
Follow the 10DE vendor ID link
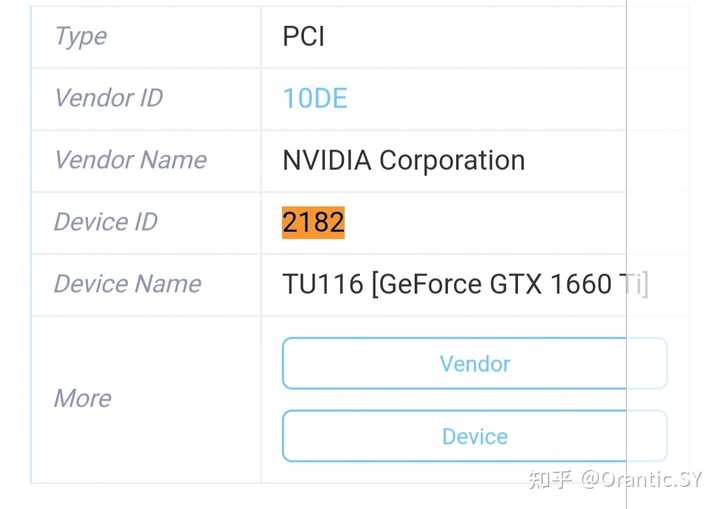315,98
